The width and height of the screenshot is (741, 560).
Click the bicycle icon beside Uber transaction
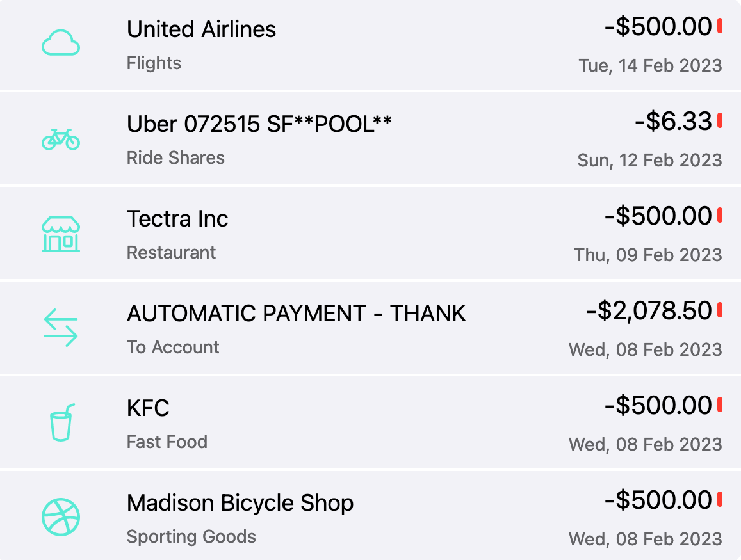tap(60, 140)
